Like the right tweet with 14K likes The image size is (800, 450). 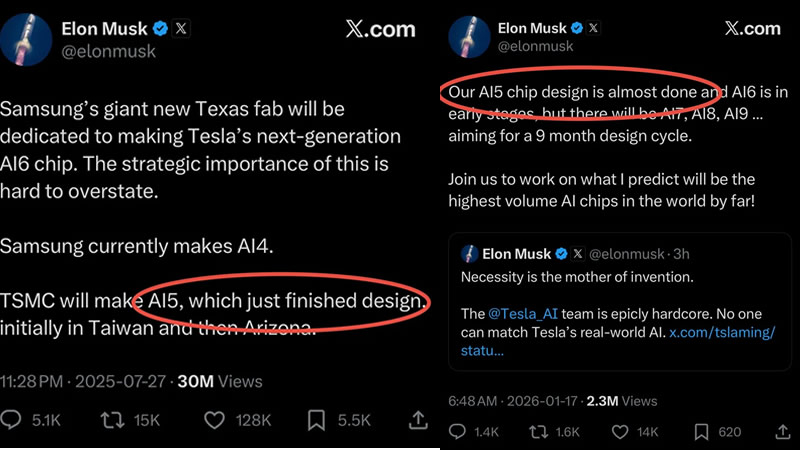coord(620,432)
